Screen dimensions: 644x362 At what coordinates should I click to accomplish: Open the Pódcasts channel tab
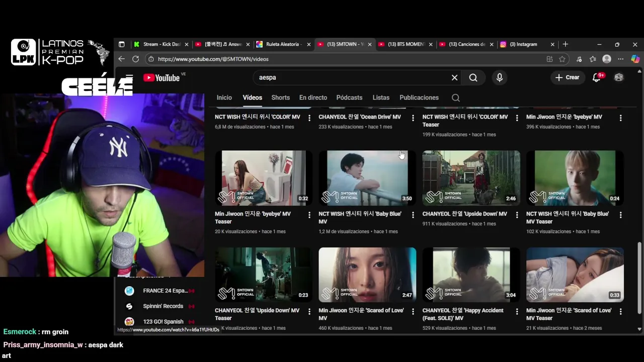(349, 98)
